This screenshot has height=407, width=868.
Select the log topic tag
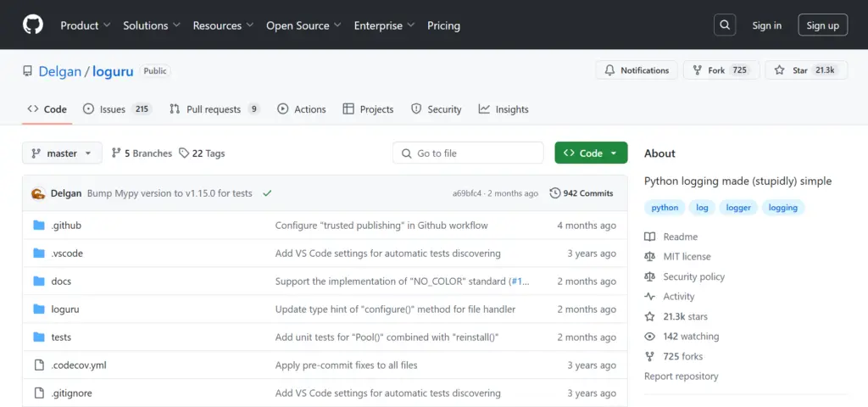pos(702,208)
